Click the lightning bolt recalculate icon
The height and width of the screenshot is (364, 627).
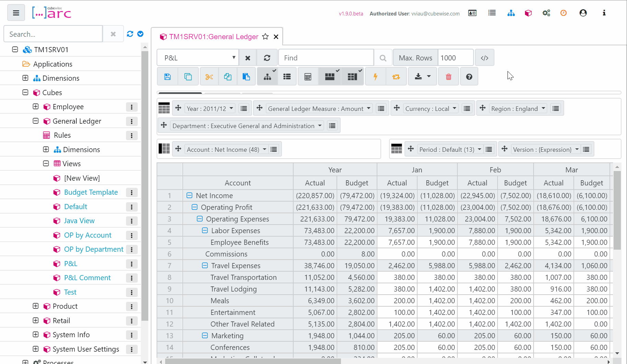pos(375,77)
